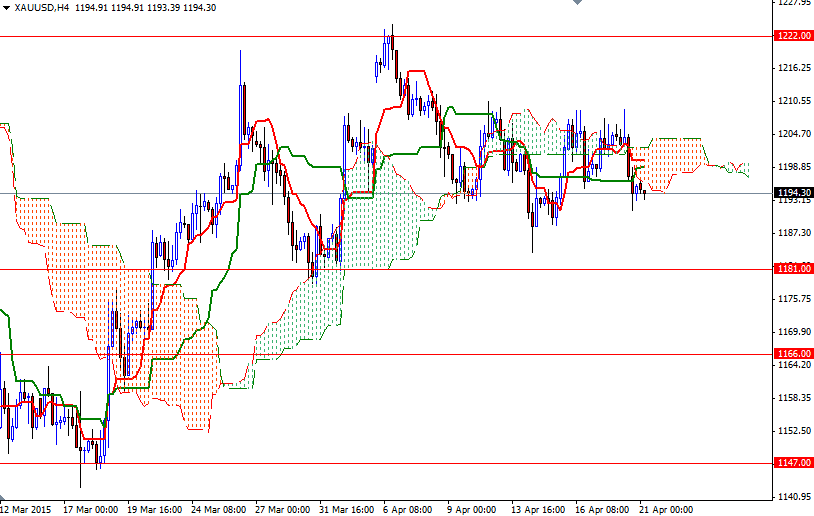The height and width of the screenshot is (516, 814).
Task: Click the 17 Mar 00:00 time label
Action: [90, 508]
